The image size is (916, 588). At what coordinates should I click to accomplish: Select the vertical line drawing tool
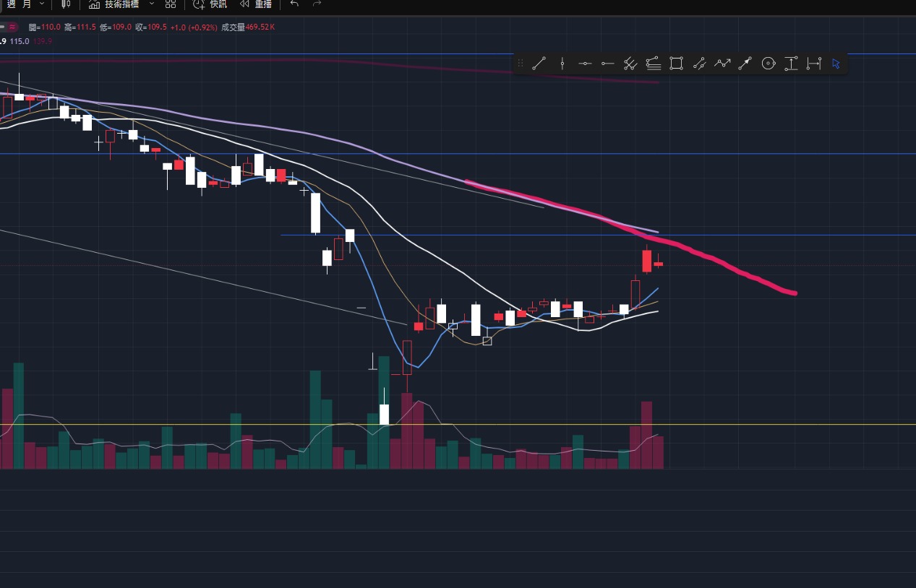pos(562,64)
